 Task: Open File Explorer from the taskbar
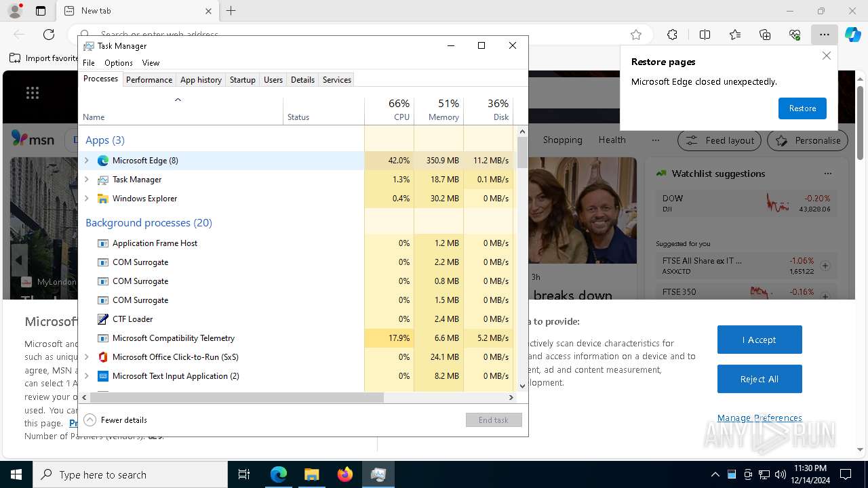pos(311,474)
